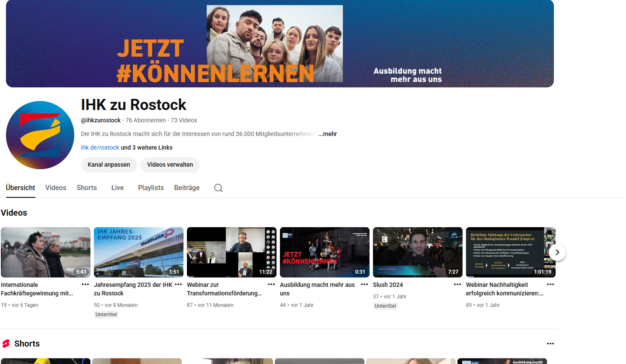Open options menu for Webinar Nachhaltigkeit video

pyautogui.click(x=550, y=284)
